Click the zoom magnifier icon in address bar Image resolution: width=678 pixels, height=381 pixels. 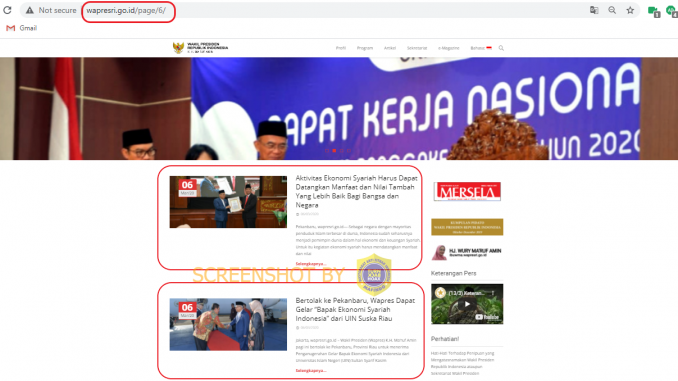point(612,10)
